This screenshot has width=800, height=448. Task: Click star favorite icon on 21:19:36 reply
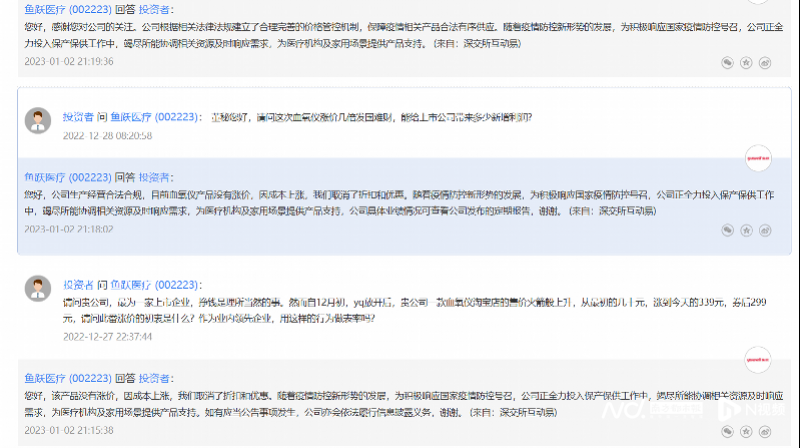(x=746, y=63)
